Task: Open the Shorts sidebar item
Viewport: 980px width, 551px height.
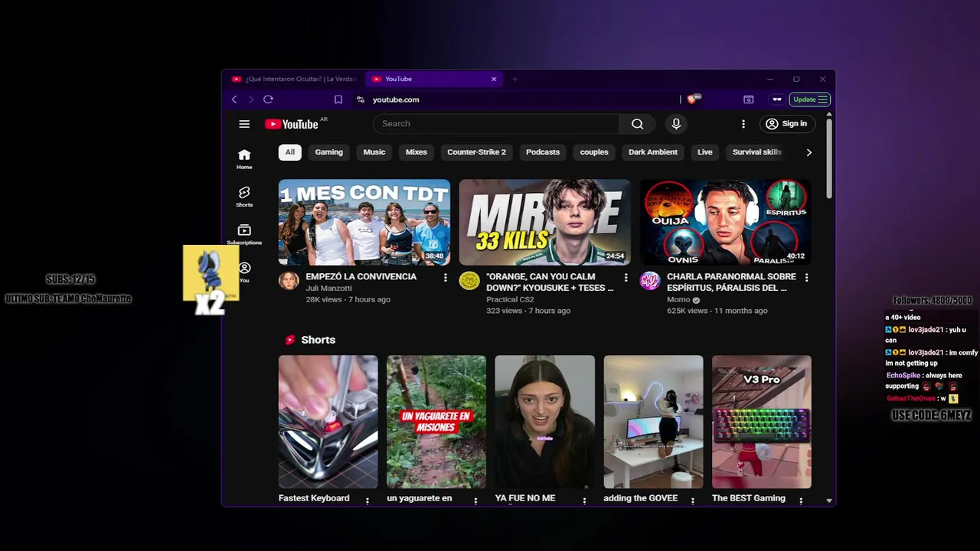Action: (244, 197)
